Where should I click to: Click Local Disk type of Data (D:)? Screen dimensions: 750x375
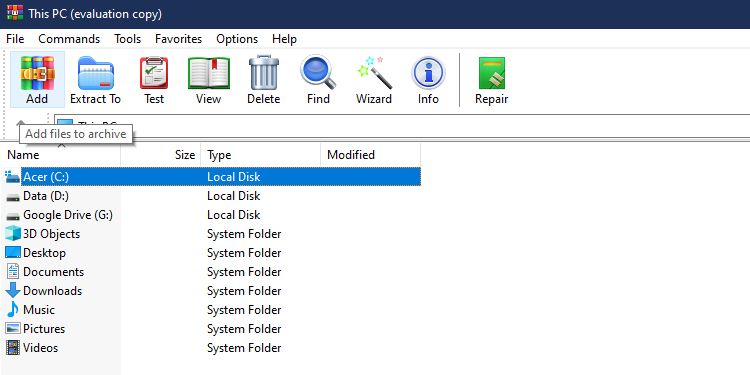(233, 196)
